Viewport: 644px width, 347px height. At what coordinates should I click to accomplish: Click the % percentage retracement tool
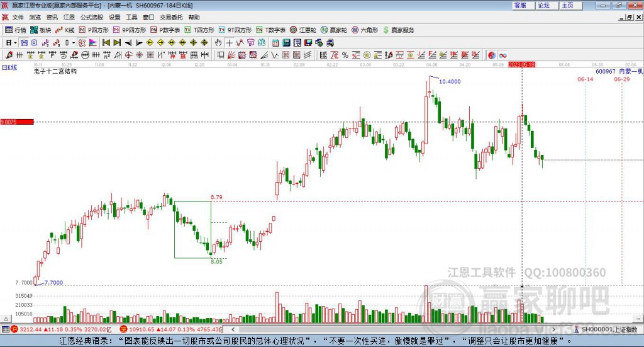tap(345, 55)
